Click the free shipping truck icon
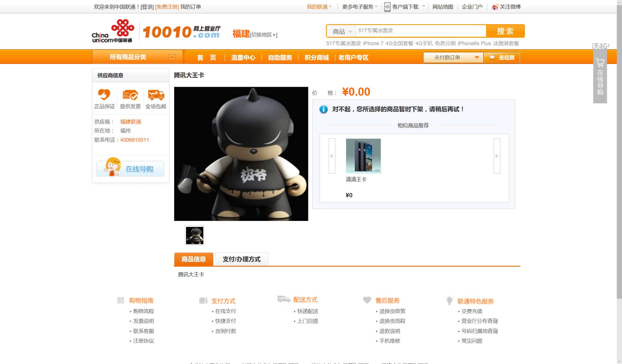The height and width of the screenshot is (364, 622). point(156,94)
